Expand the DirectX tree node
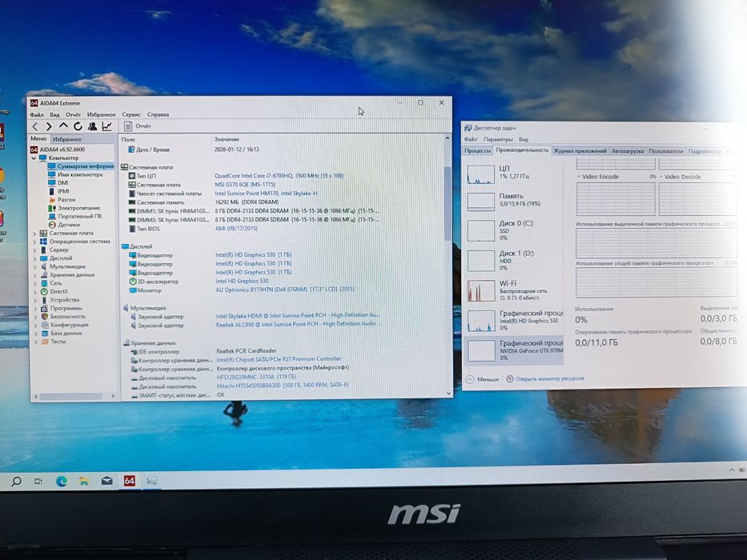The height and width of the screenshot is (560, 747). click(x=34, y=292)
